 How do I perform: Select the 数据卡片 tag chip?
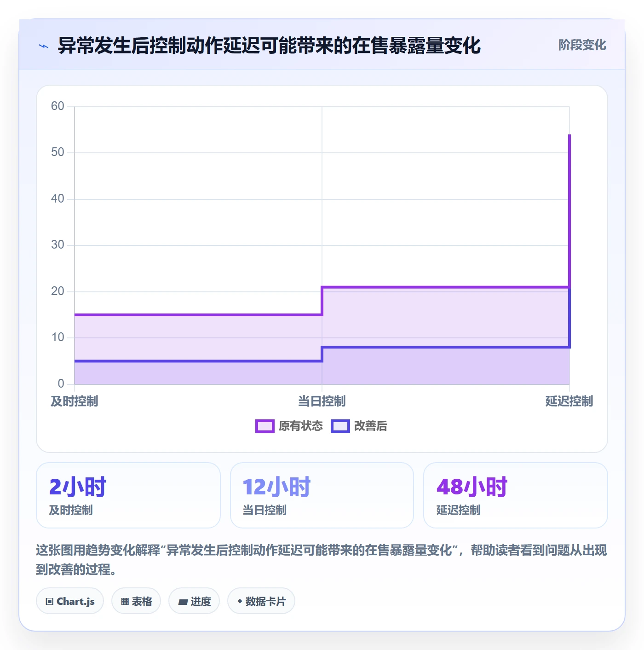point(261,601)
